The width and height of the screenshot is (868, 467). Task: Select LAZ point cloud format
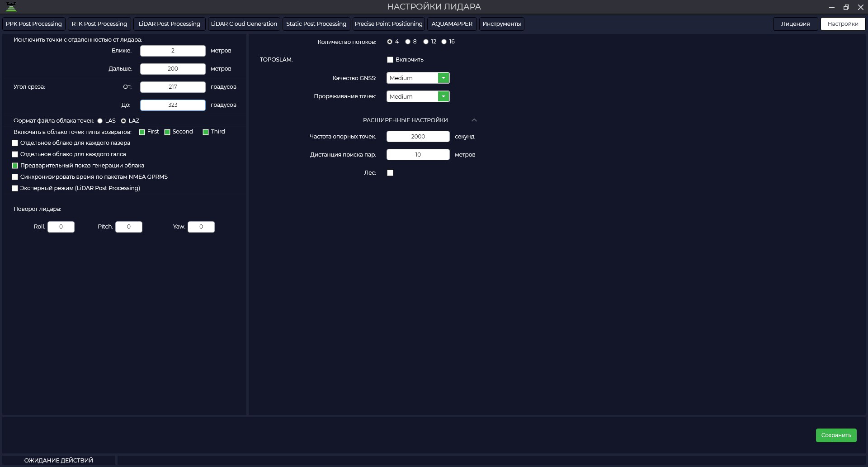pyautogui.click(x=123, y=121)
